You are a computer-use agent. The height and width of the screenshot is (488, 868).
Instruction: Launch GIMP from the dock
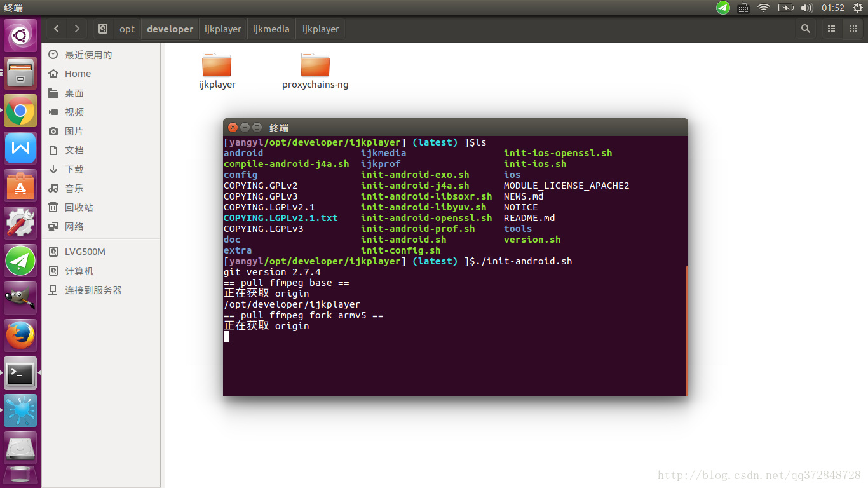21,298
